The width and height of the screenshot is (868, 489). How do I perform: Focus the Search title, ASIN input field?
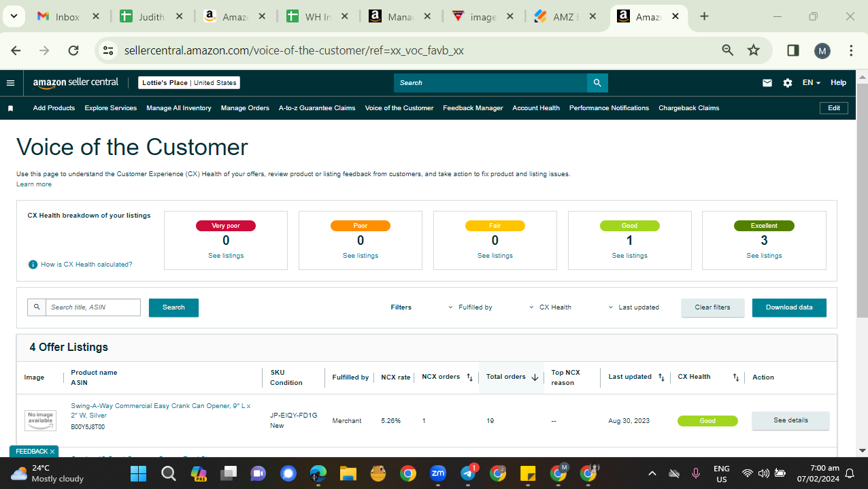point(93,307)
